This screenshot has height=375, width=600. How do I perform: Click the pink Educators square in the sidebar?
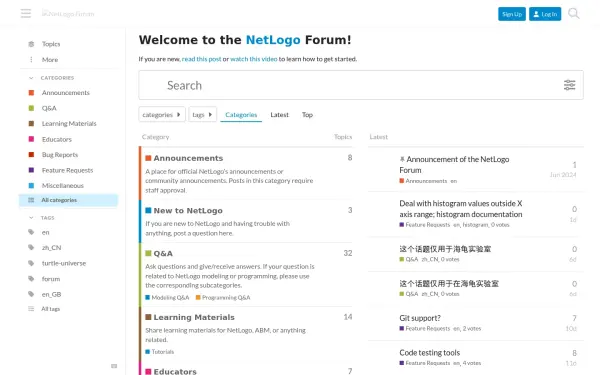click(31, 139)
